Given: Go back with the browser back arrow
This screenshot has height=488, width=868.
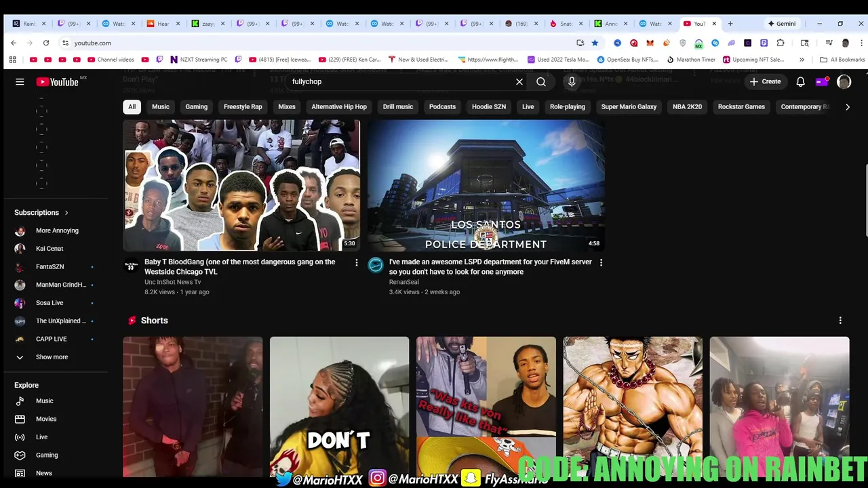Looking at the screenshot, I should click(x=14, y=43).
